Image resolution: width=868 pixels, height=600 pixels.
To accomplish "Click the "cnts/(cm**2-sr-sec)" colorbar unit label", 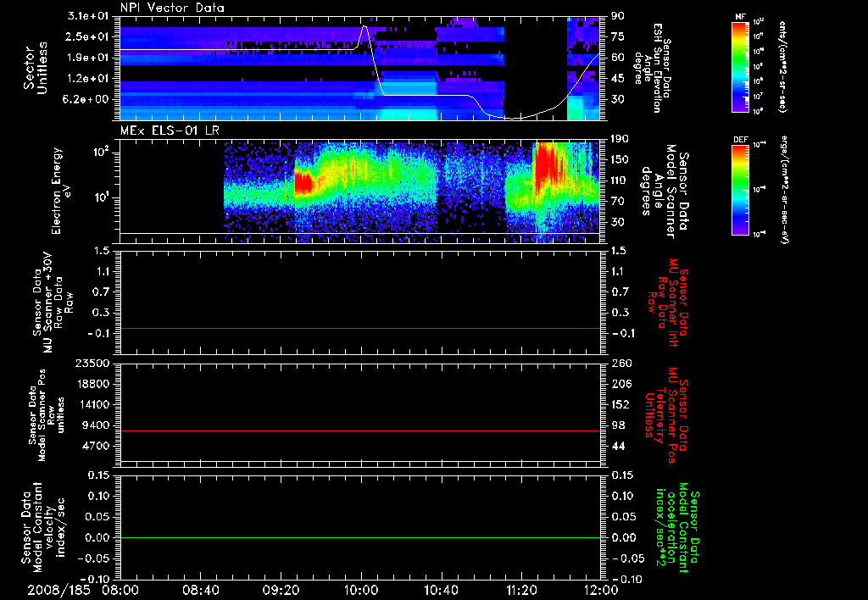I will pyautogui.click(x=782, y=66).
